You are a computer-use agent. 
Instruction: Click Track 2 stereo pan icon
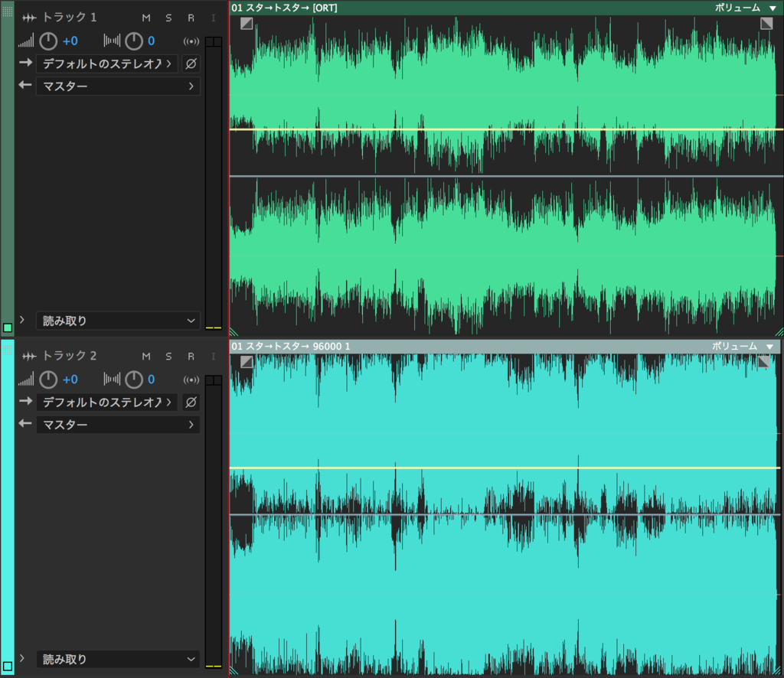click(112, 380)
